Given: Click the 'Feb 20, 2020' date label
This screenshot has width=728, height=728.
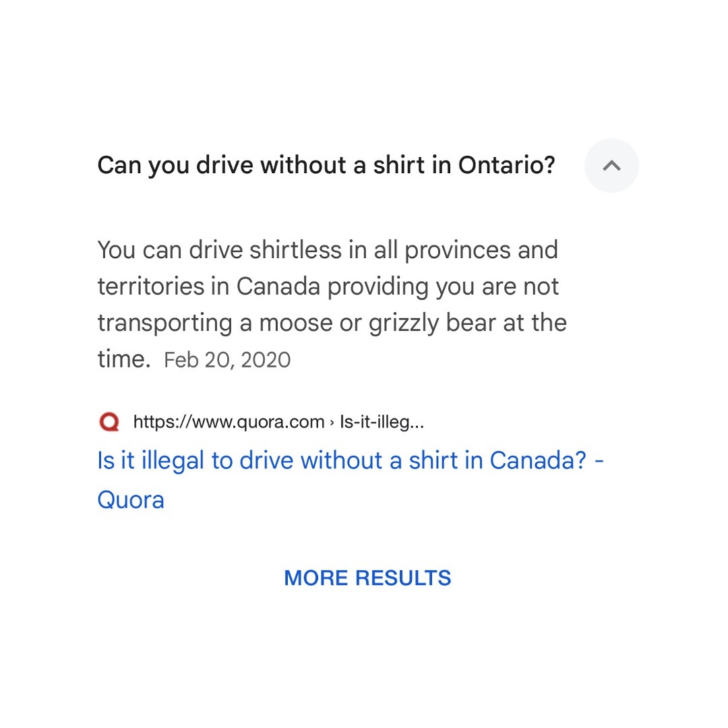Looking at the screenshot, I should pyautogui.click(x=228, y=360).
